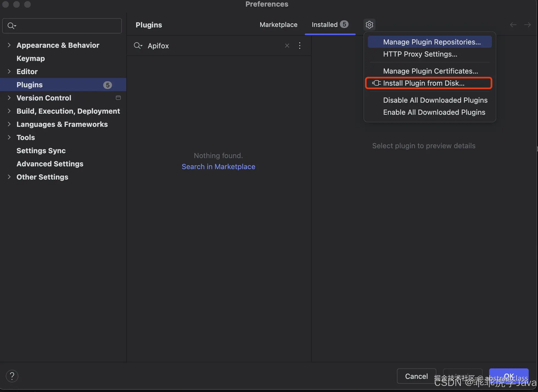Screen dimensions: 538x392
Task: Click the Version Control project-level icon
Action: click(x=118, y=98)
